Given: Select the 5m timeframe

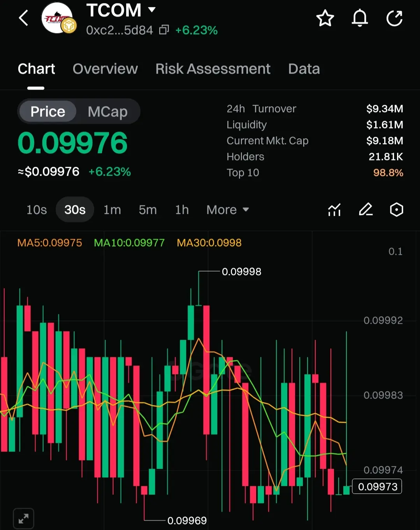Looking at the screenshot, I should tap(148, 210).
